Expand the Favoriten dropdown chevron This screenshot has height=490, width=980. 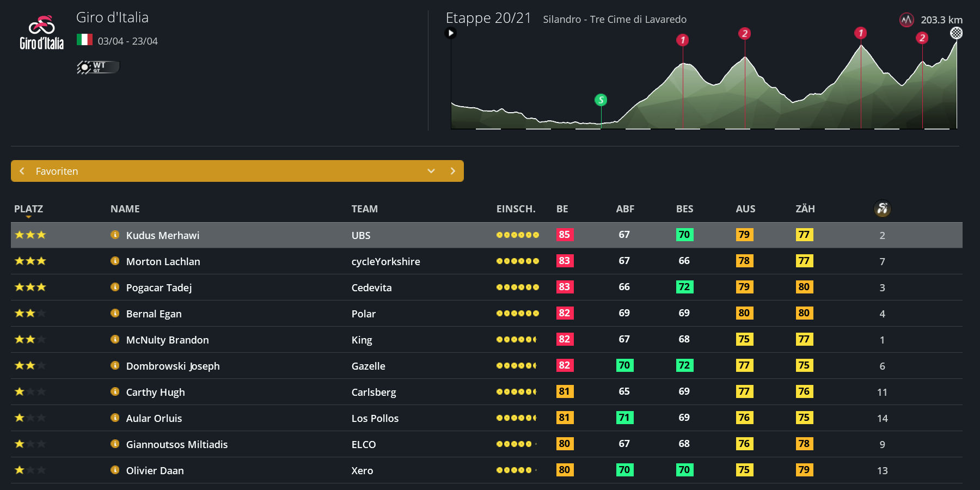click(431, 171)
